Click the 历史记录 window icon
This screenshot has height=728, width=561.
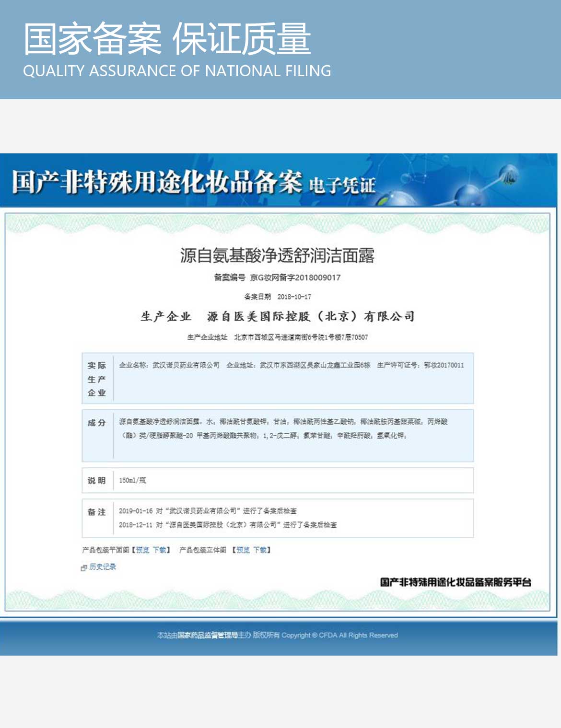pyautogui.click(x=84, y=568)
